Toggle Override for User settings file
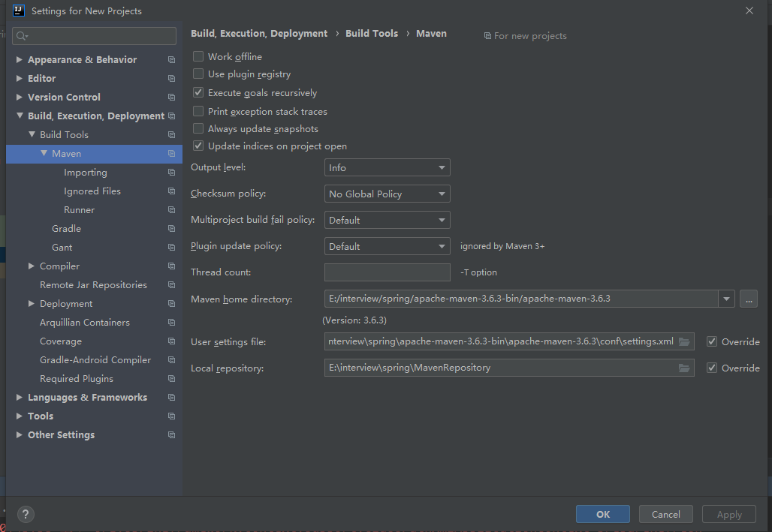The height and width of the screenshot is (532, 772). coord(711,341)
